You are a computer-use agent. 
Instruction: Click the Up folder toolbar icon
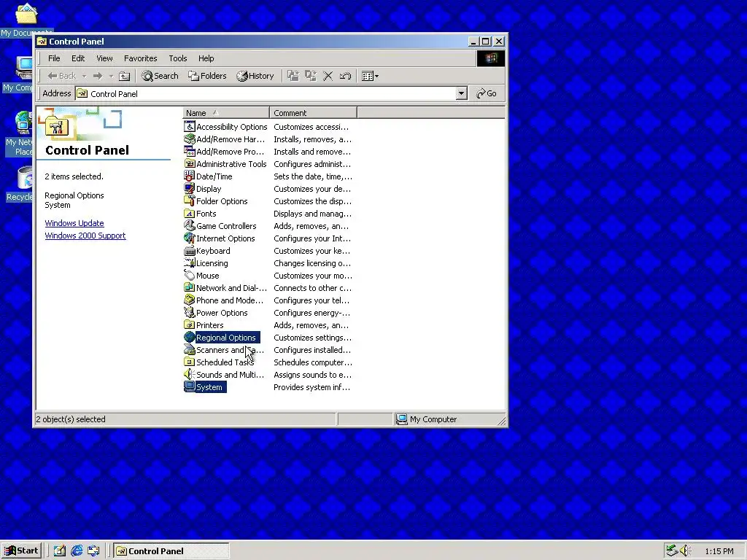124,76
